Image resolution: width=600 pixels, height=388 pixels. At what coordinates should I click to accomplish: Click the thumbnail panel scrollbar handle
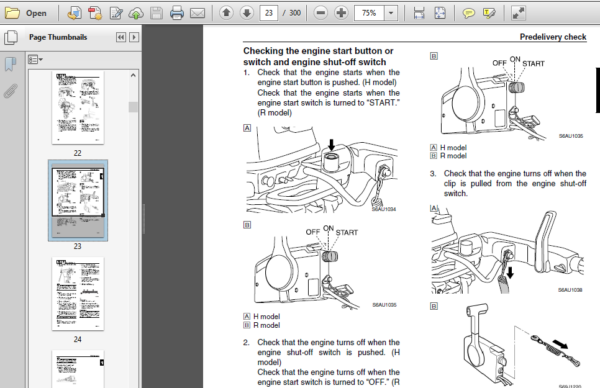tap(133, 107)
